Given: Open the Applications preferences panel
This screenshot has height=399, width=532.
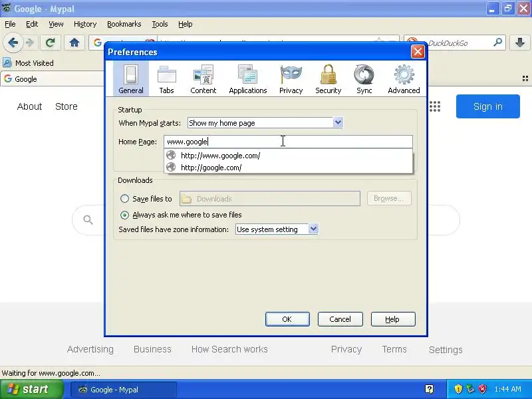Looking at the screenshot, I should click(247, 78).
